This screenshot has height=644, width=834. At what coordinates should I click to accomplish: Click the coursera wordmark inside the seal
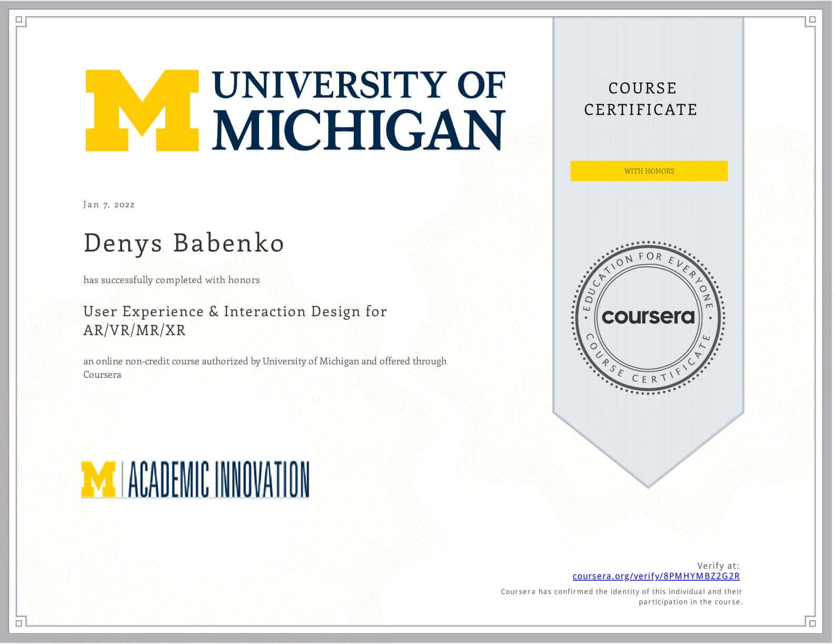point(648,317)
